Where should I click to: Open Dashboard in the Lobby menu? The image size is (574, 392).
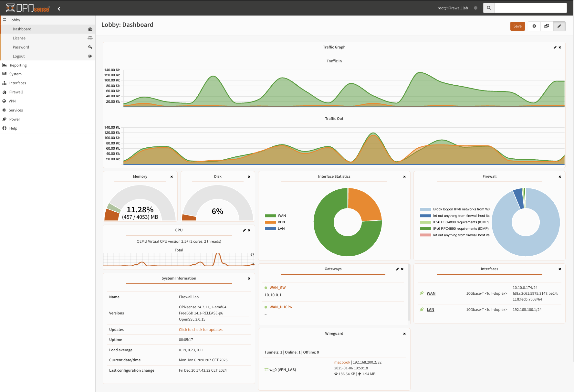point(48,29)
